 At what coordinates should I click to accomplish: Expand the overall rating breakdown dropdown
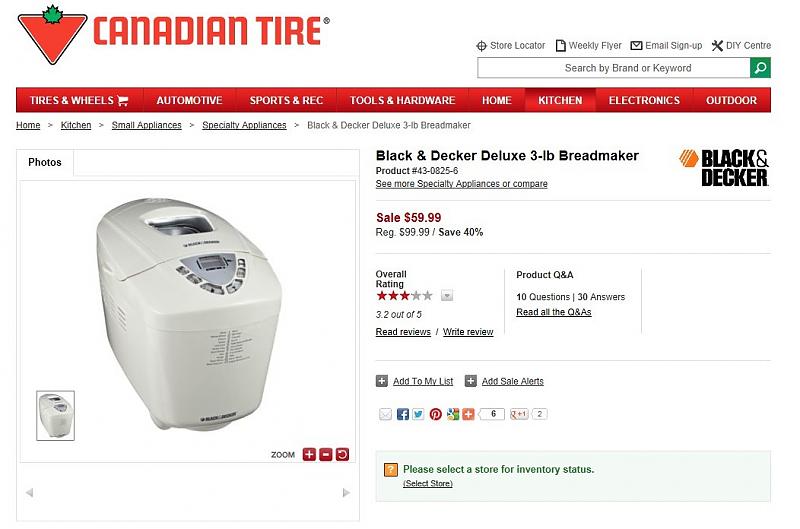click(447, 295)
